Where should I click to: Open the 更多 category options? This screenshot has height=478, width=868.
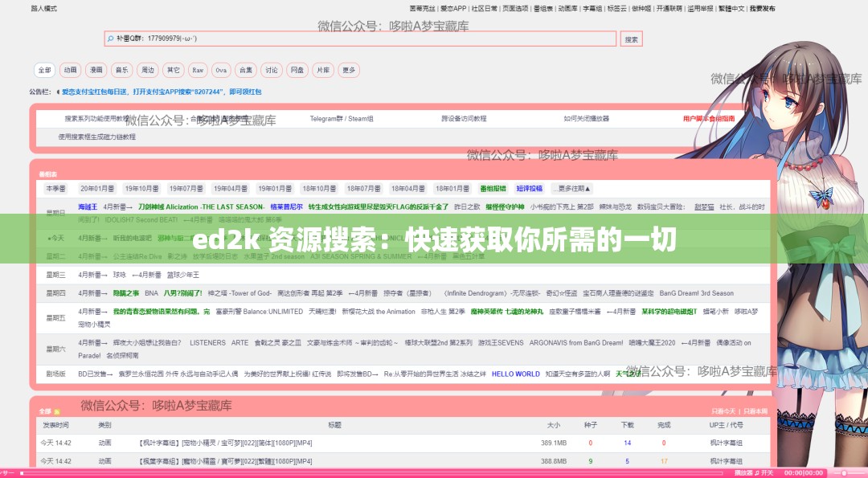pyautogui.click(x=348, y=70)
